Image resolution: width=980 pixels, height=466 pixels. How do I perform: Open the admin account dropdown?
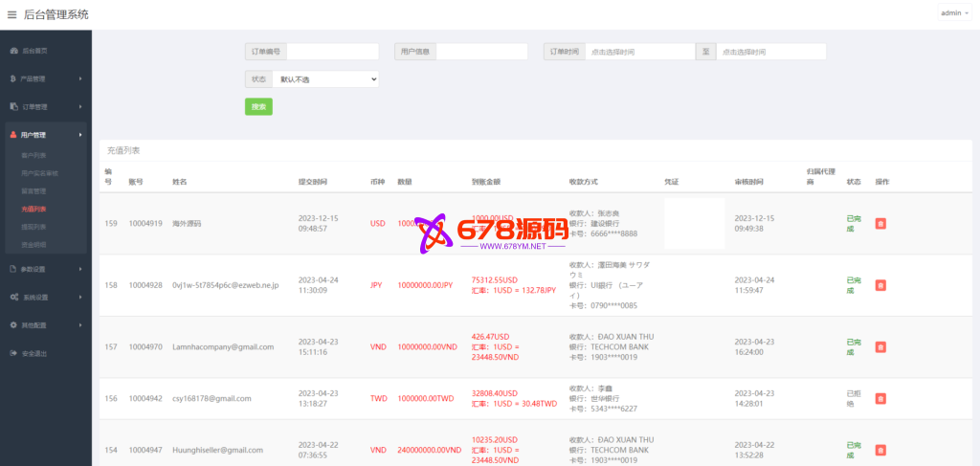click(954, 13)
